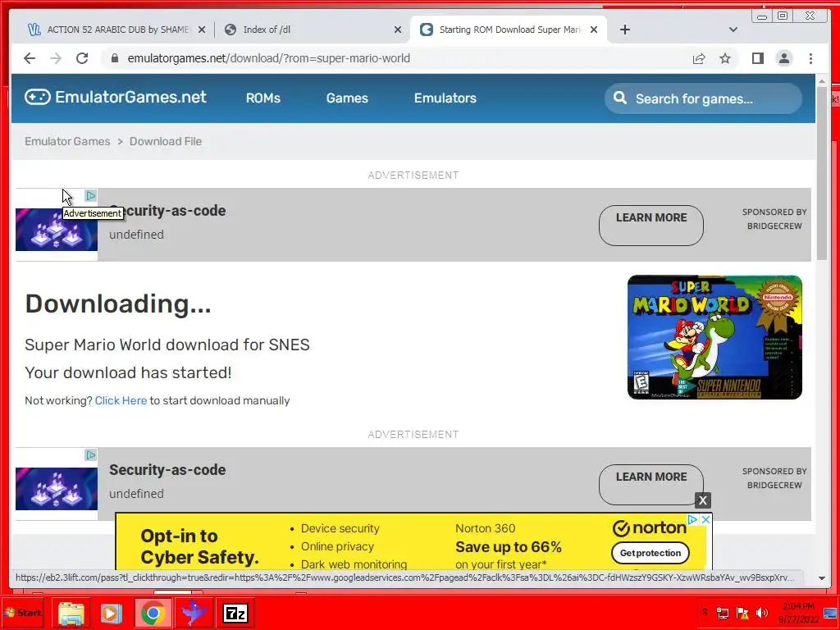The width and height of the screenshot is (840, 630).
Task: Click the padlock site info icon
Action: (115, 58)
